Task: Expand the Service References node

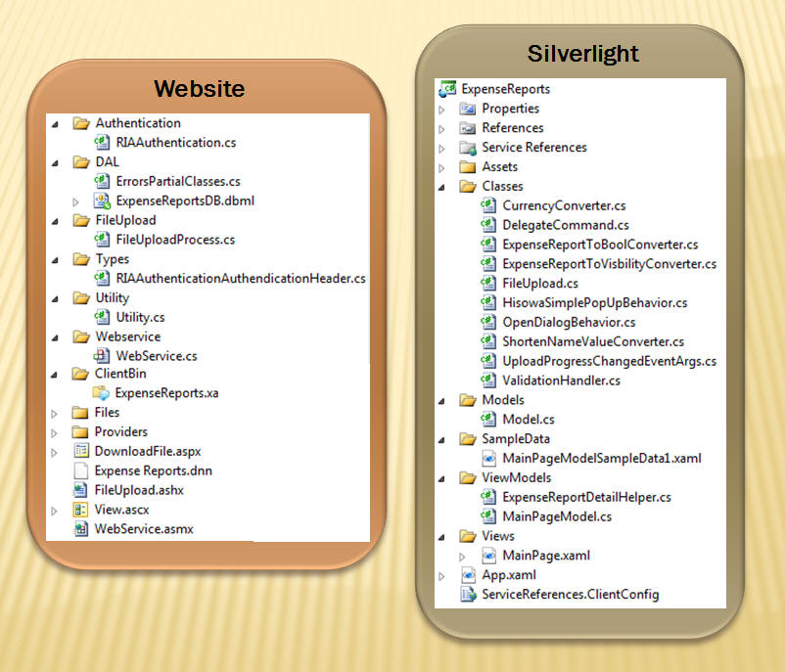Action: click(441, 149)
